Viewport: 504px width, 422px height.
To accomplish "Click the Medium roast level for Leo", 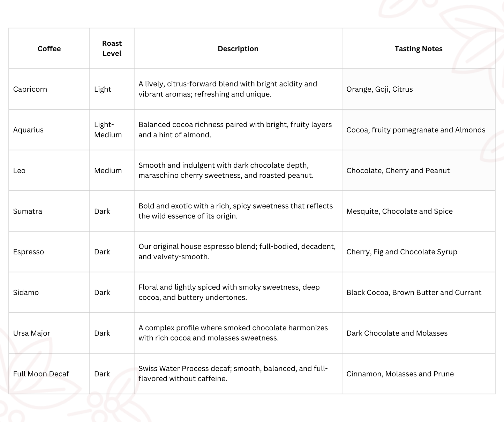I will point(108,171).
